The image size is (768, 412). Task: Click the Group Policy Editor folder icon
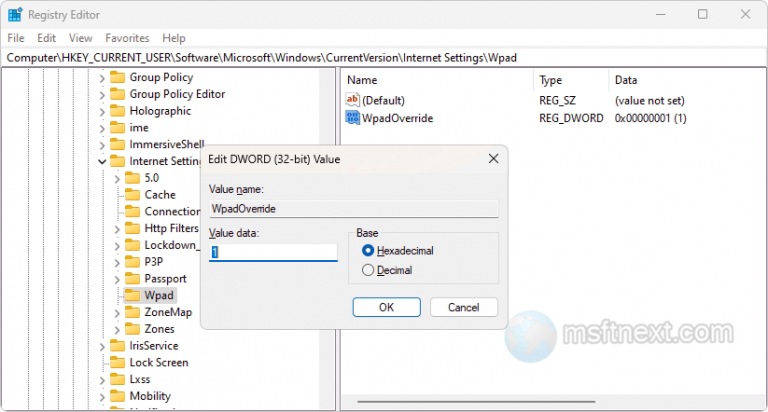click(118, 94)
